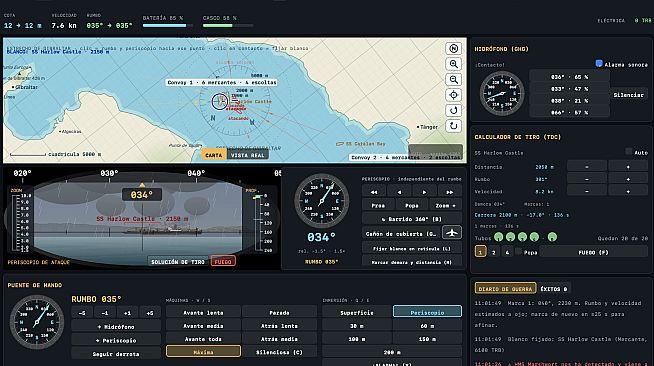
Task: Zoom in on the chart map
Action: tap(453, 64)
